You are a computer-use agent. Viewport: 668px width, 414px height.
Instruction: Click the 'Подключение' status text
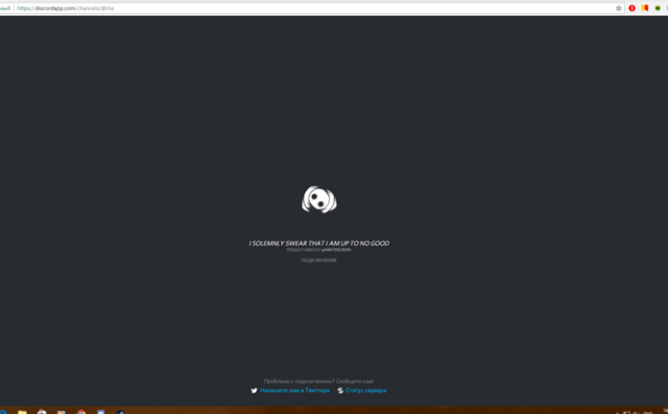point(319,260)
